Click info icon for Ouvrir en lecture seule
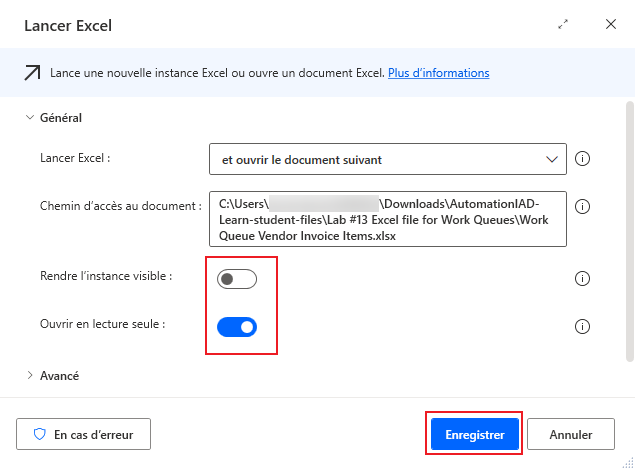 (x=582, y=326)
